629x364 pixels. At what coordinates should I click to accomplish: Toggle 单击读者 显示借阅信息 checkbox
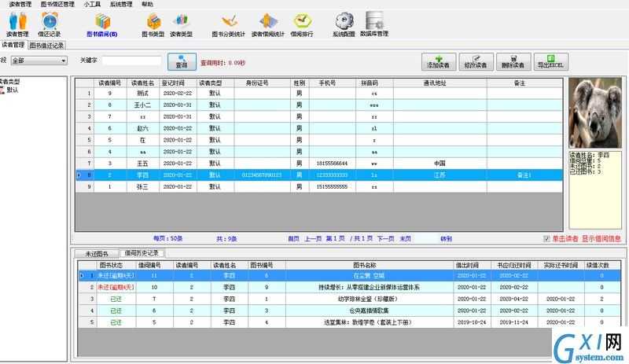pos(546,239)
